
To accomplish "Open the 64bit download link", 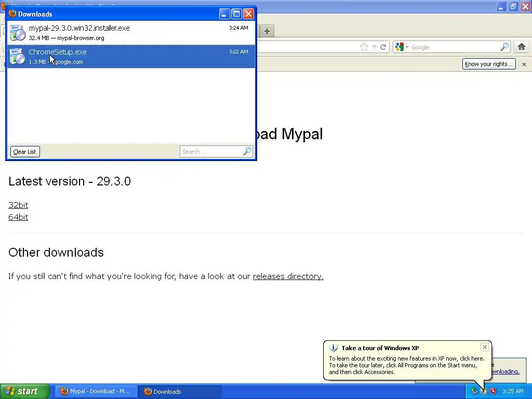I will click(x=18, y=217).
